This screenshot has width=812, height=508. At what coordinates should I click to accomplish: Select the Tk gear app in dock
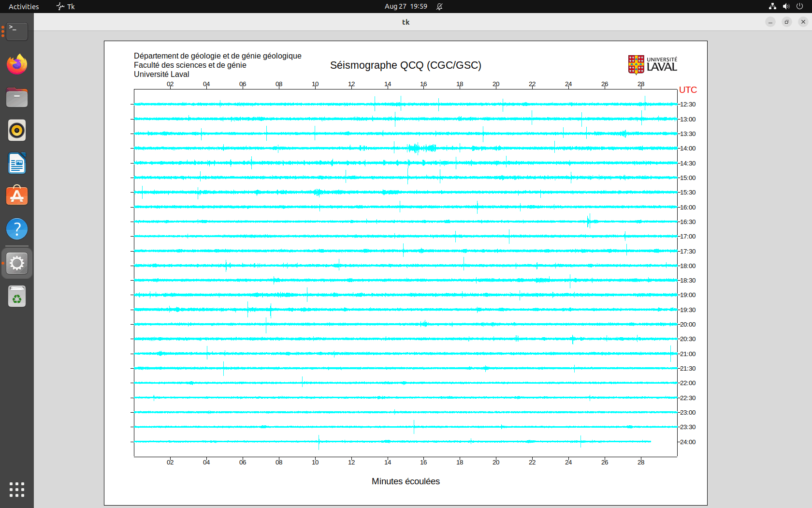pos(17,263)
